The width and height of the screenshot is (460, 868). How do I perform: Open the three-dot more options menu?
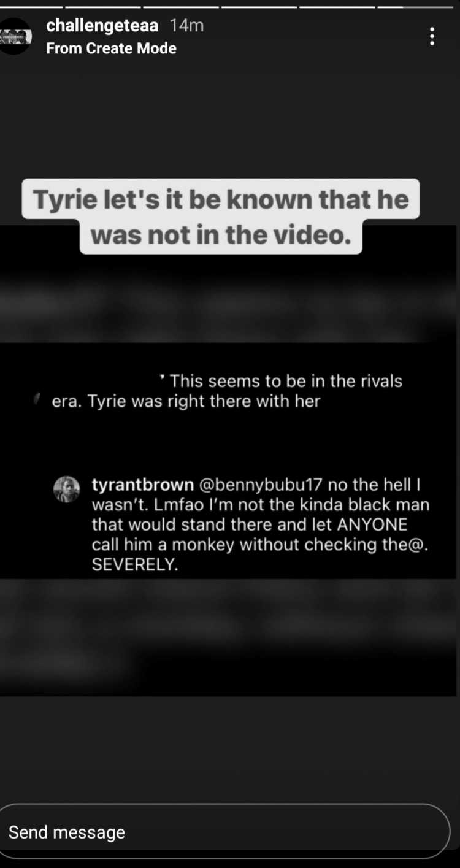432,36
